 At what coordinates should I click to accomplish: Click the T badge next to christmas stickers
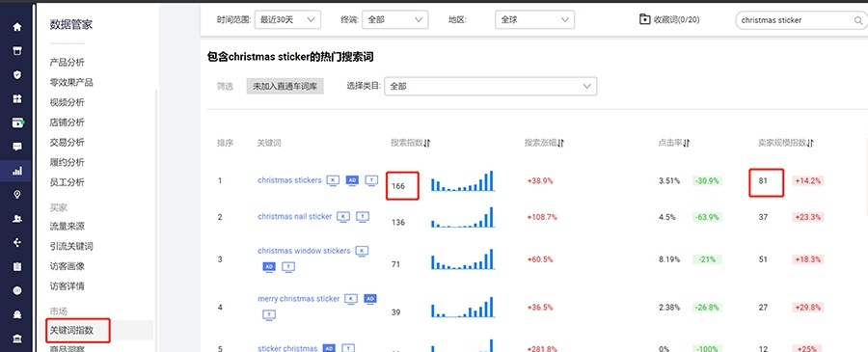[371, 180]
